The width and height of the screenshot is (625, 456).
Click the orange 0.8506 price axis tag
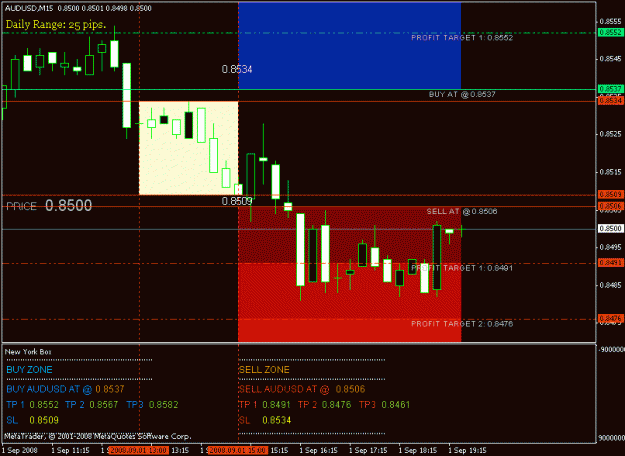610,206
